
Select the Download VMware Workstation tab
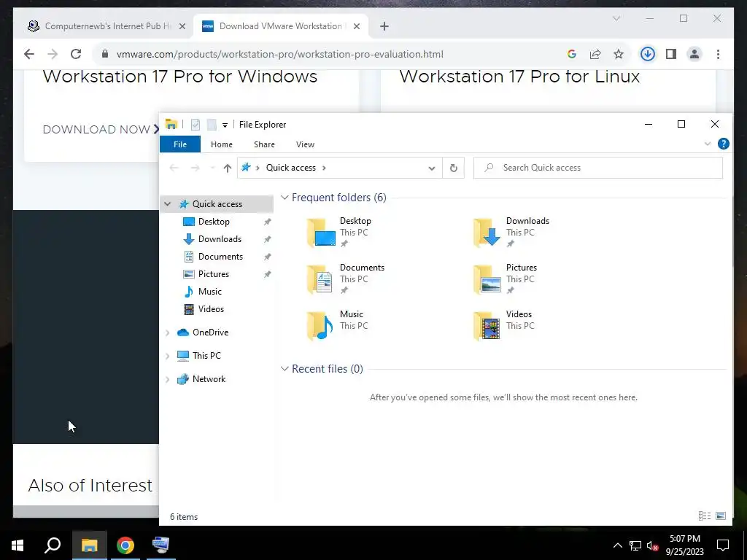point(280,26)
